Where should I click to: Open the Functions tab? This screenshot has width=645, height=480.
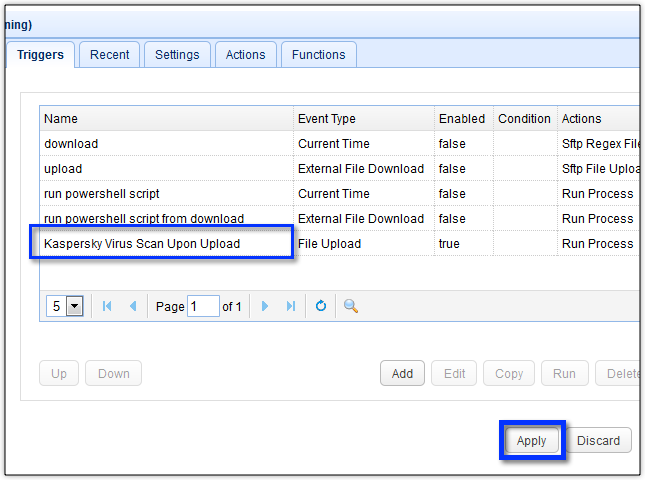(318, 55)
